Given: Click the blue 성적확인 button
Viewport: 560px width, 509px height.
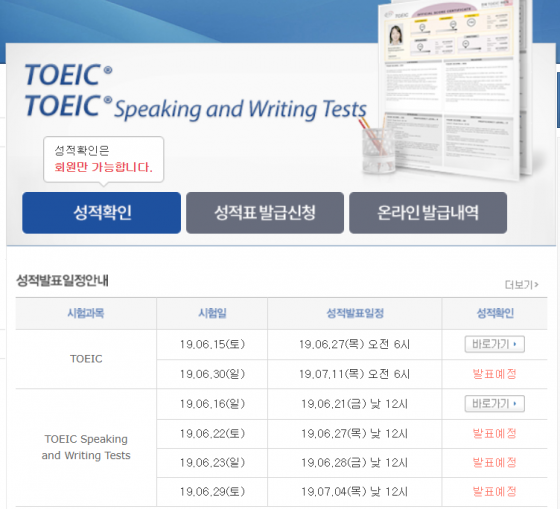Looking at the screenshot, I should tap(101, 213).
